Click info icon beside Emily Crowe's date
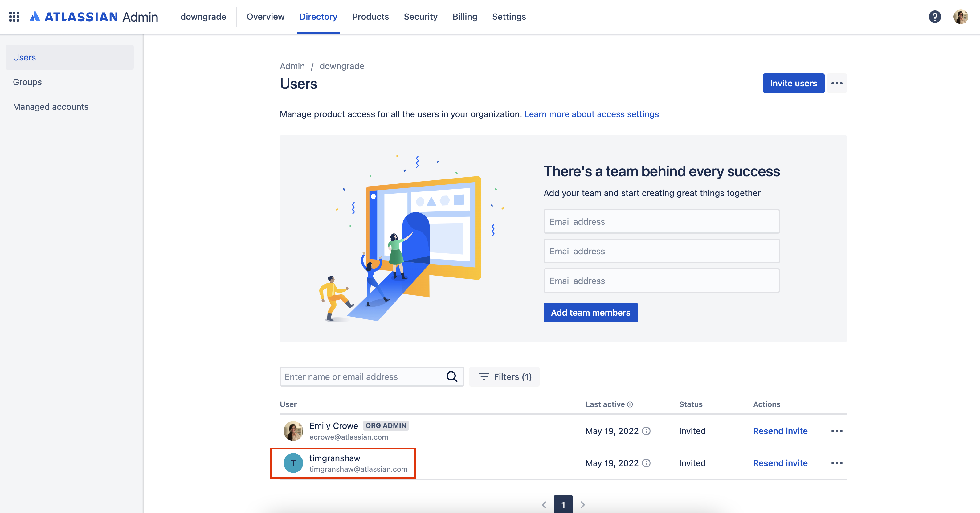This screenshot has height=513, width=980. coord(646,431)
